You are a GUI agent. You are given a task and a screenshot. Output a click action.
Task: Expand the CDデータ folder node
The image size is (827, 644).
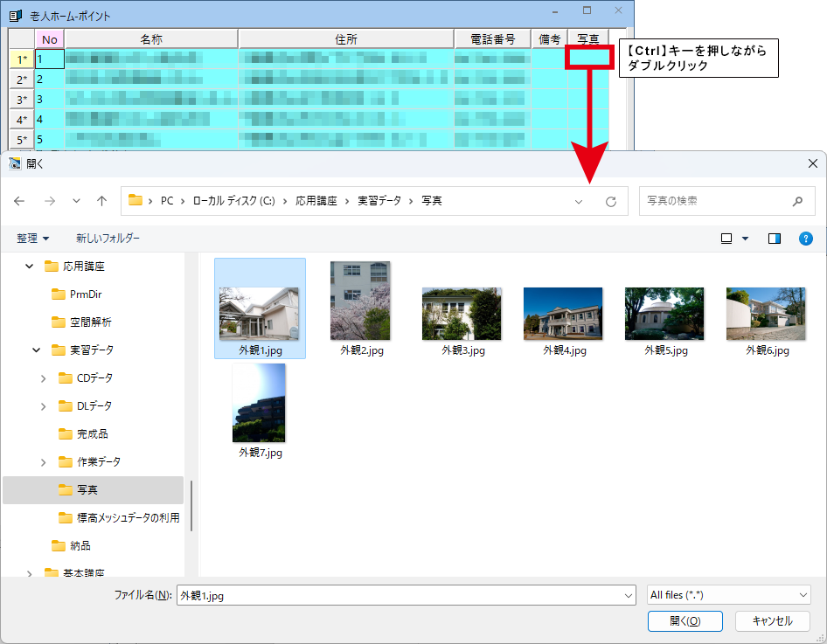click(44, 378)
